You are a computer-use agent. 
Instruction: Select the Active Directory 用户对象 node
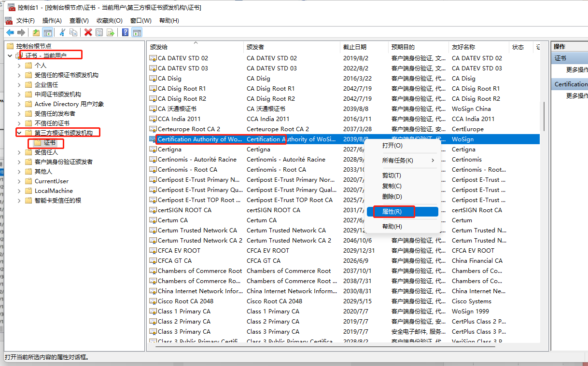(69, 104)
